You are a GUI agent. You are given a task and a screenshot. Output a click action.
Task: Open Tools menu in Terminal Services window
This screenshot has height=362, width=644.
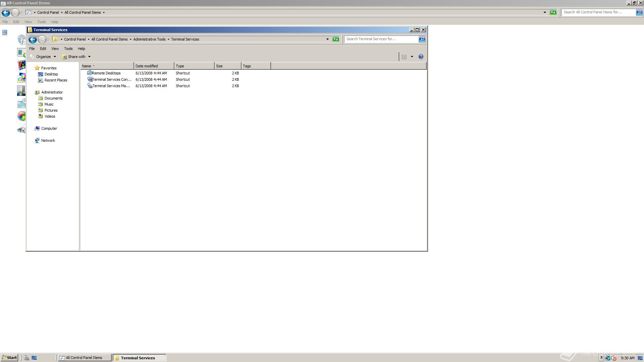tap(68, 49)
